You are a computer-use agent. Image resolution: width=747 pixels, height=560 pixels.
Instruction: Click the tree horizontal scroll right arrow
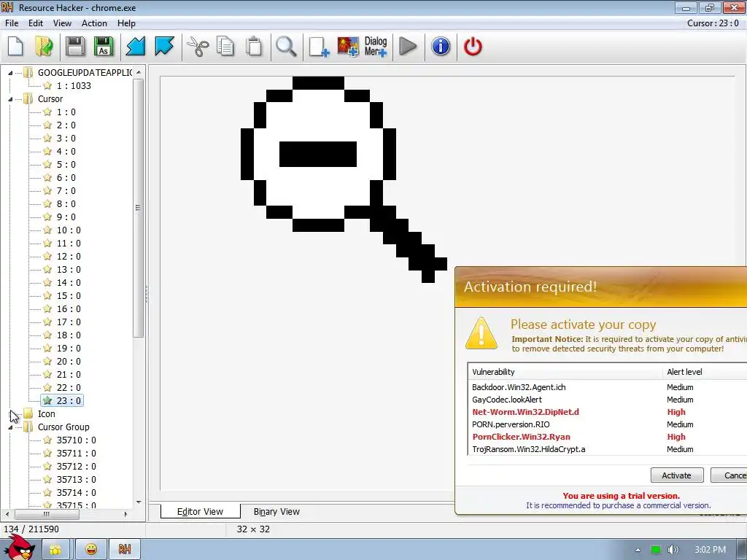tap(125, 514)
